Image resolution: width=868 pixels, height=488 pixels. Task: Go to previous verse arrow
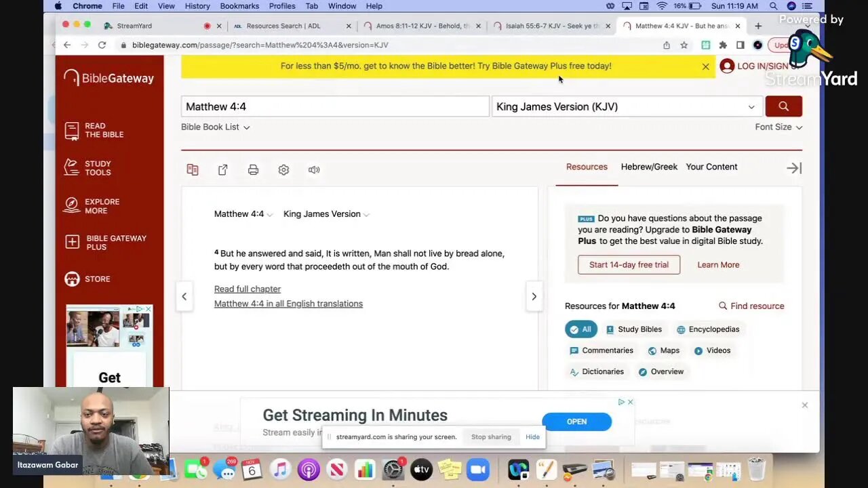[184, 296]
